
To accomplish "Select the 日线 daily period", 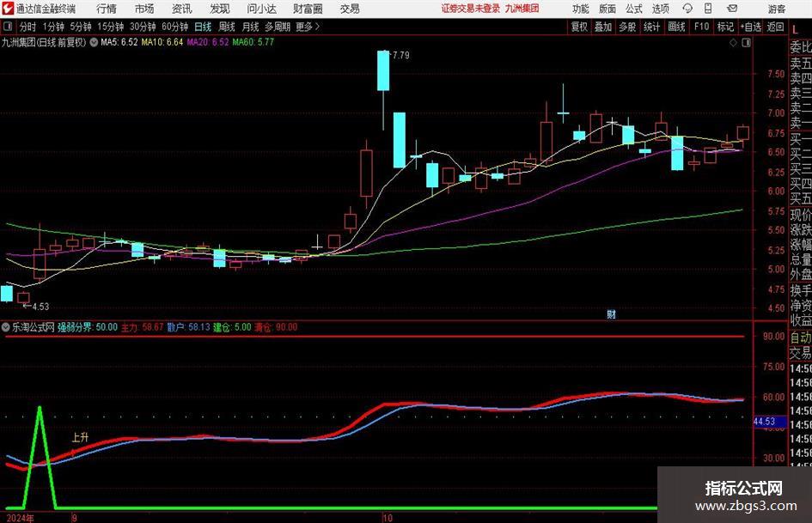I will 203,27.
